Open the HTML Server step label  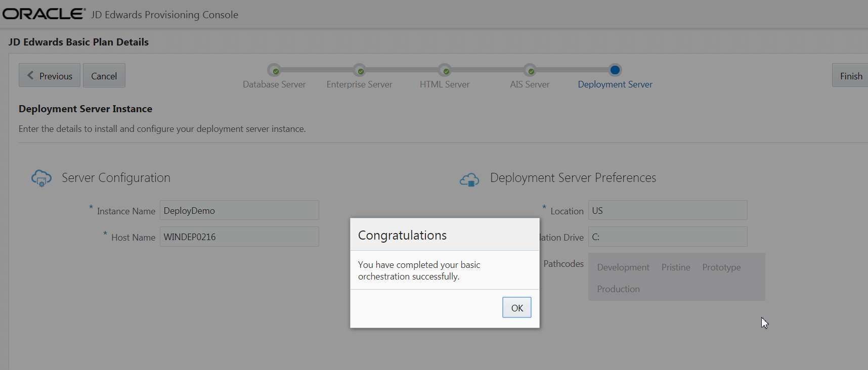click(x=445, y=84)
